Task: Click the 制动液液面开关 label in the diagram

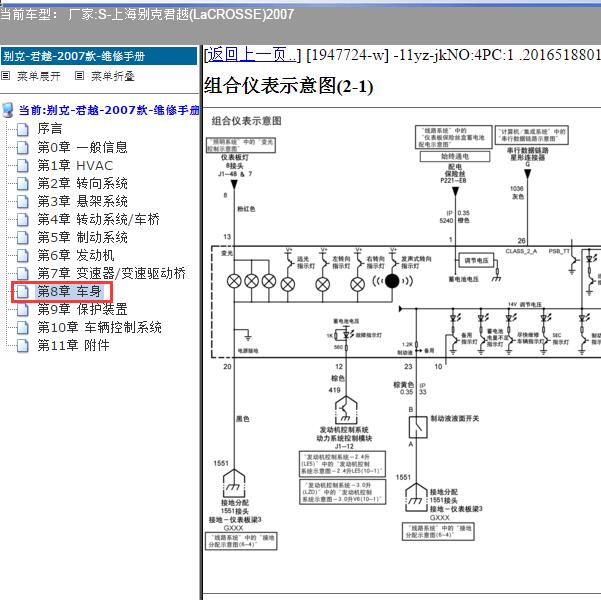Action: coord(455,418)
